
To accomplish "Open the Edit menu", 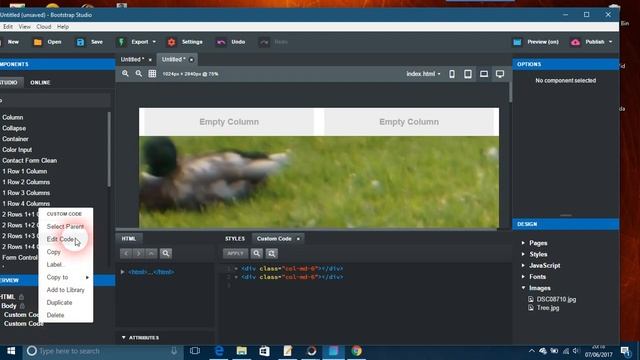I will 8,27.
